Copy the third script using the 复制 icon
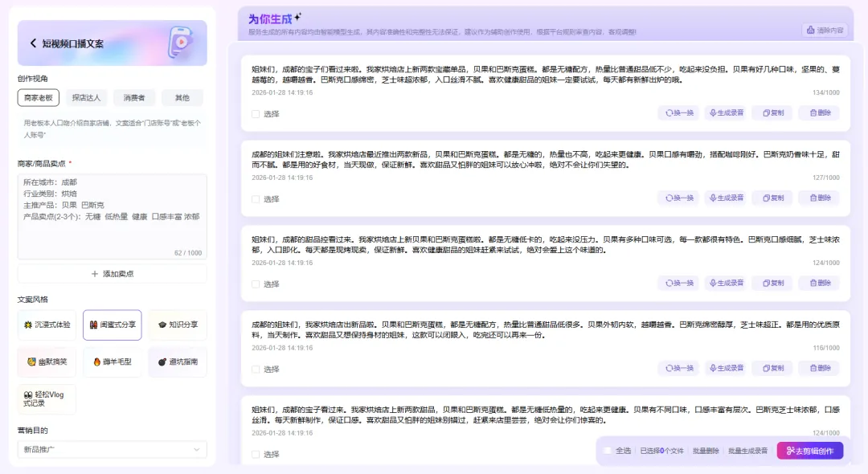Screen dimensions: 868x474 click(765, 283)
